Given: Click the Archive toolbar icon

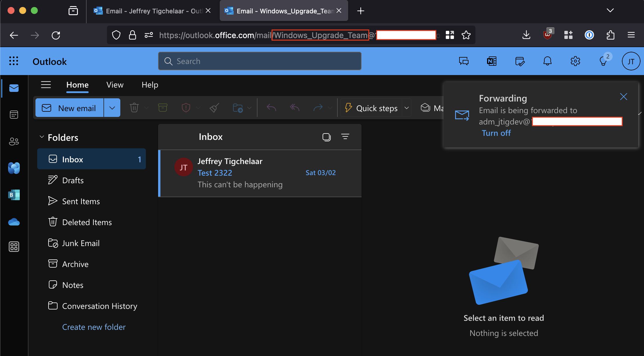Looking at the screenshot, I should (163, 108).
